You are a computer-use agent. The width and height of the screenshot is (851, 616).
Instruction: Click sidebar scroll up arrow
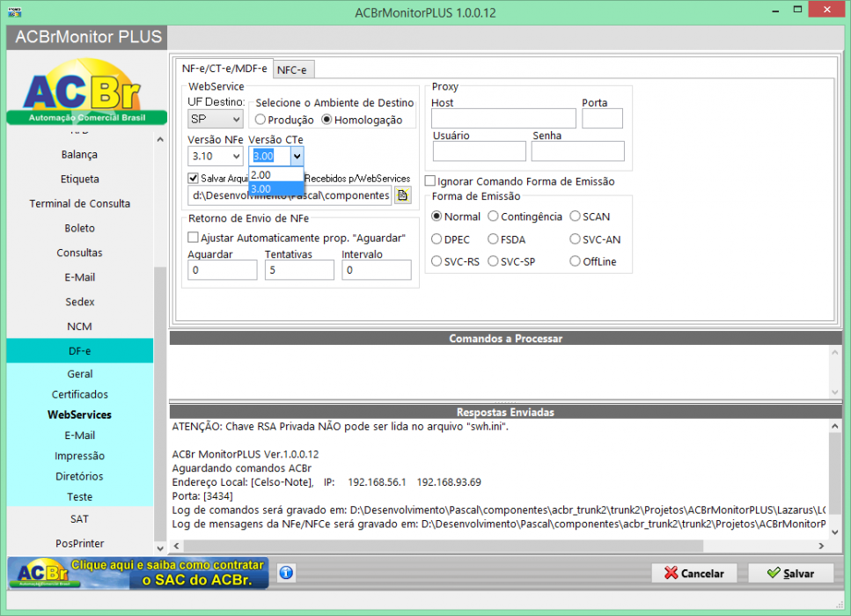pyautogui.click(x=160, y=140)
